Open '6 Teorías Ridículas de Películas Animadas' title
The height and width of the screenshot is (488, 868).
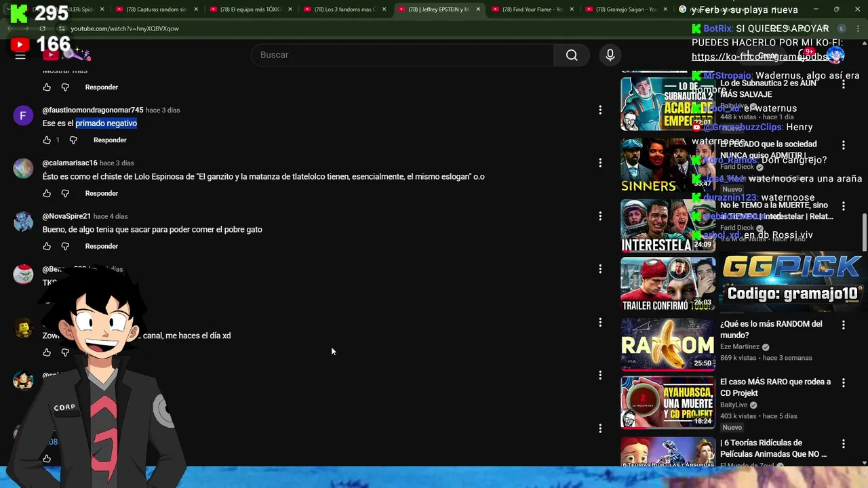tap(774, 448)
